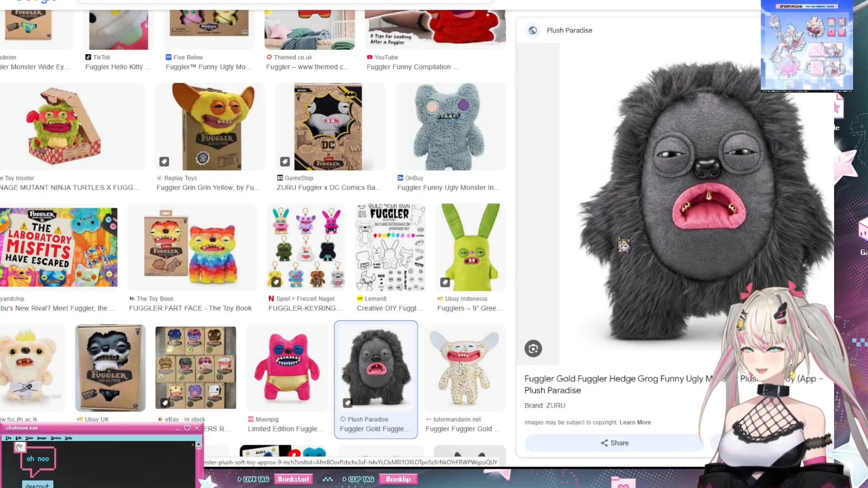Click the CLIP TAG label
868x488 pixels.
[358, 479]
